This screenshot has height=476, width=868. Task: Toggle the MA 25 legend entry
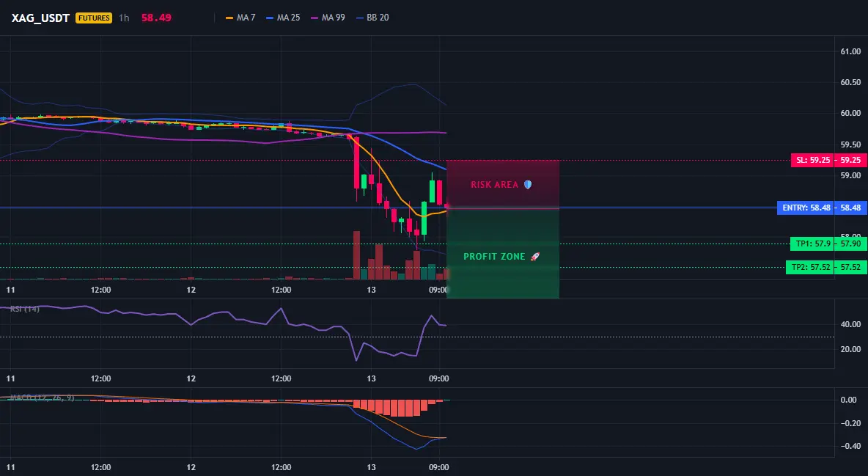283,18
